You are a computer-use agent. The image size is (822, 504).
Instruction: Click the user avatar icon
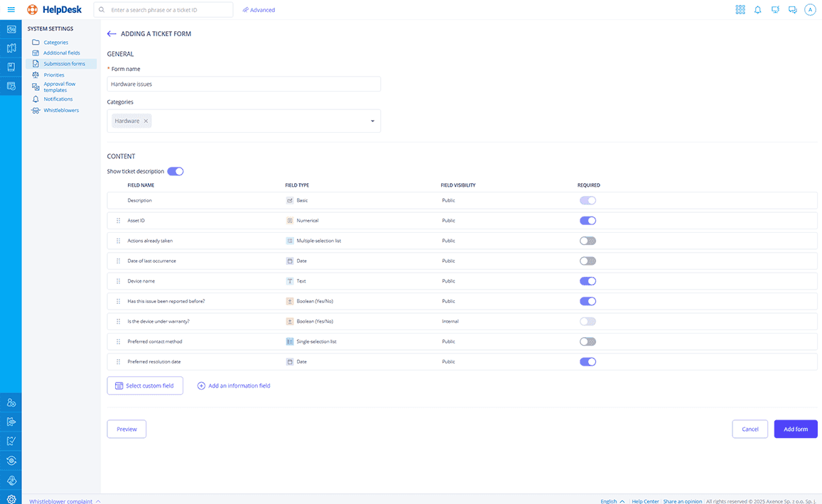pyautogui.click(x=810, y=10)
